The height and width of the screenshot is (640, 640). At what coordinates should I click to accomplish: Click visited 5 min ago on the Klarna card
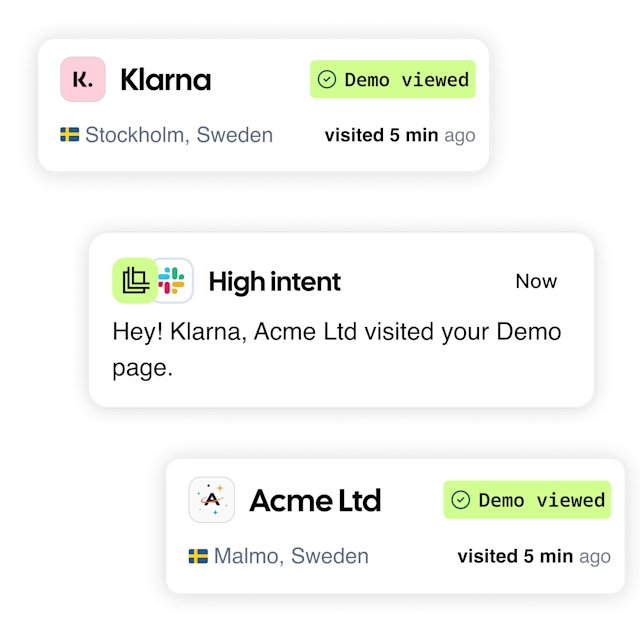(400, 136)
